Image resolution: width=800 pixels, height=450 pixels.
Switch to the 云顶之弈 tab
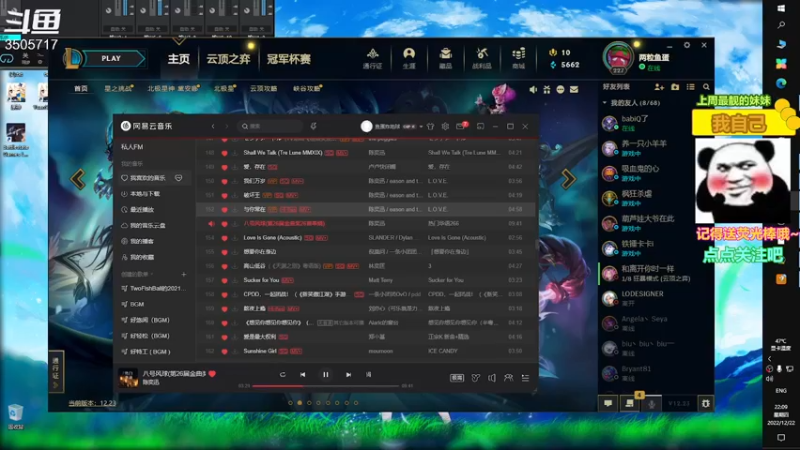tap(228, 59)
